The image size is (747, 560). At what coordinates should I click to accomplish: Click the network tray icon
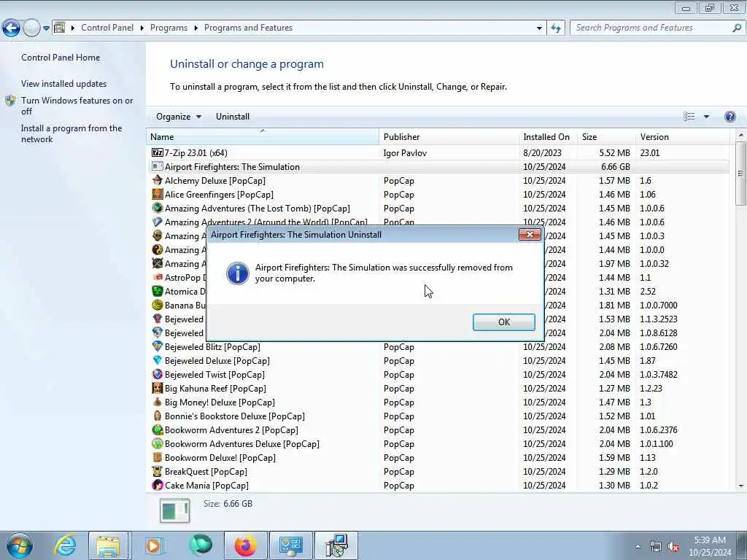point(656,546)
